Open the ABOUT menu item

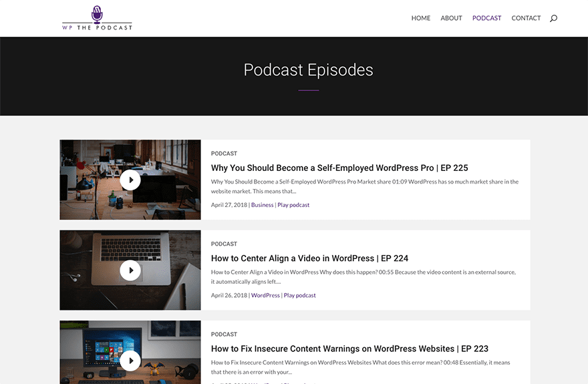coord(451,18)
